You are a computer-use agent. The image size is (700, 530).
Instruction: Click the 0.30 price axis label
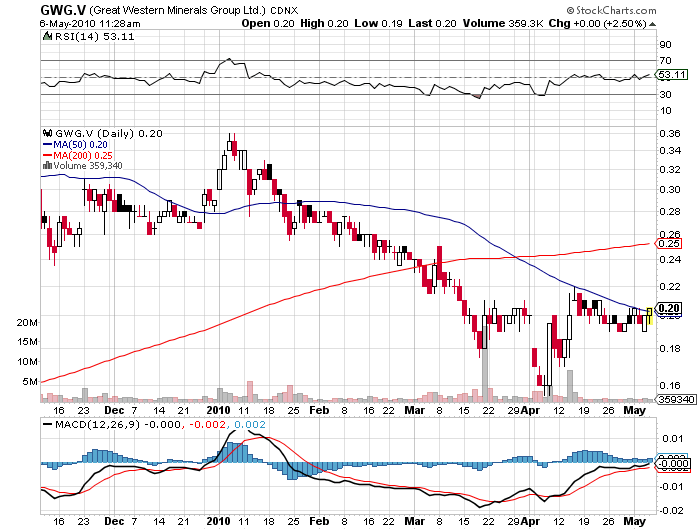[670, 190]
